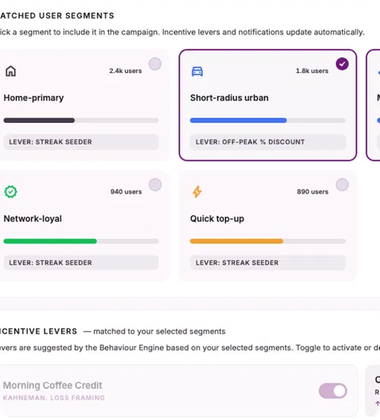Screen dimensions: 380x420
Task: Click the Off-peak % Discount lever tag
Action: pyautogui.click(x=268, y=142)
